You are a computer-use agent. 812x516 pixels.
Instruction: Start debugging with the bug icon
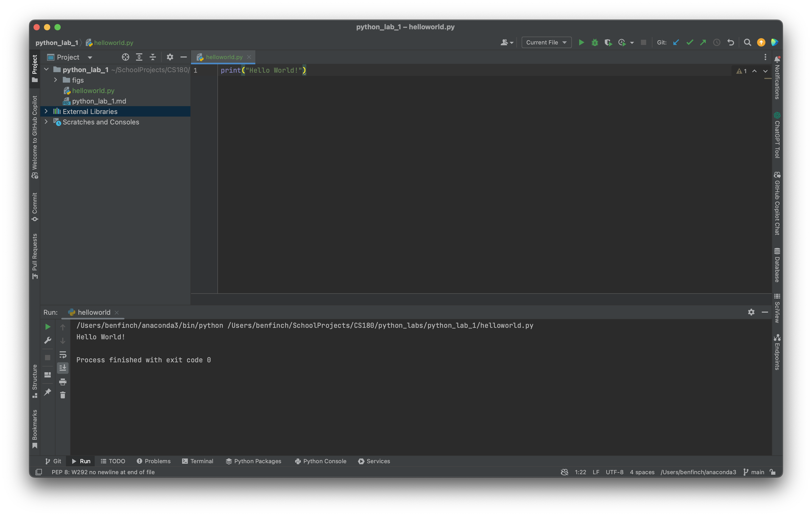point(595,42)
